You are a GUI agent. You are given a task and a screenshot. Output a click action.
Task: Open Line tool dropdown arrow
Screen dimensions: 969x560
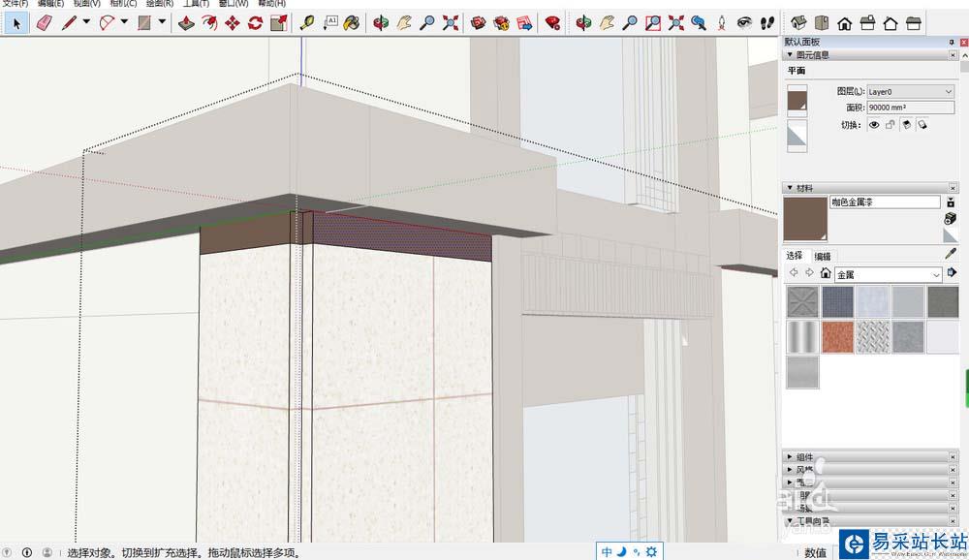tap(86, 21)
